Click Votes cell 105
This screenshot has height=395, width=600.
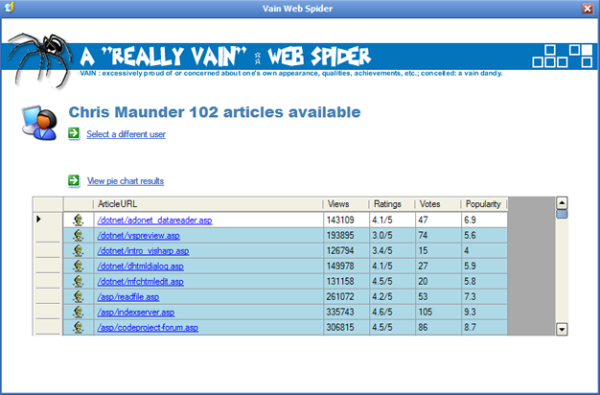coord(438,312)
